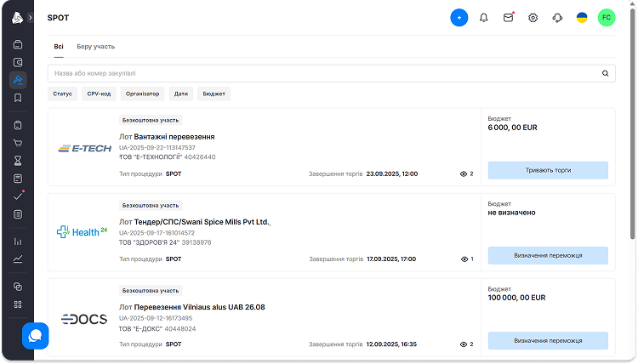Select the Всі tab
The height and width of the screenshot is (364, 638).
click(58, 46)
